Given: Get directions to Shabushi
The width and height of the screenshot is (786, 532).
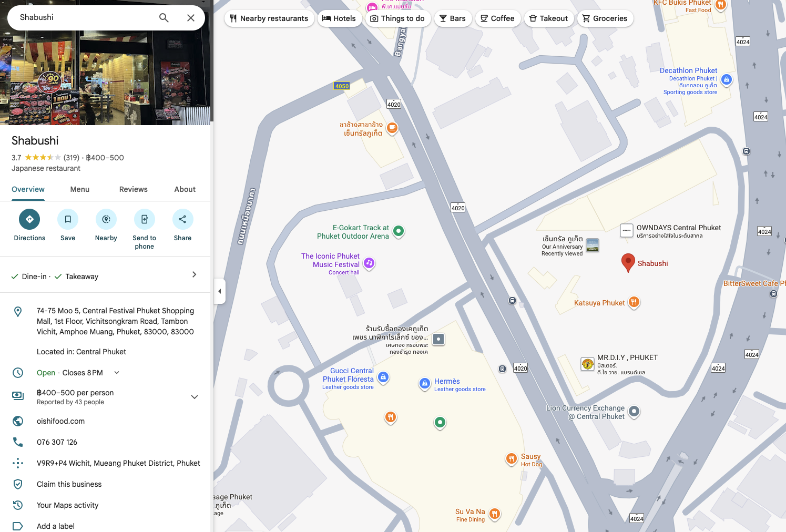Looking at the screenshot, I should pos(29,219).
